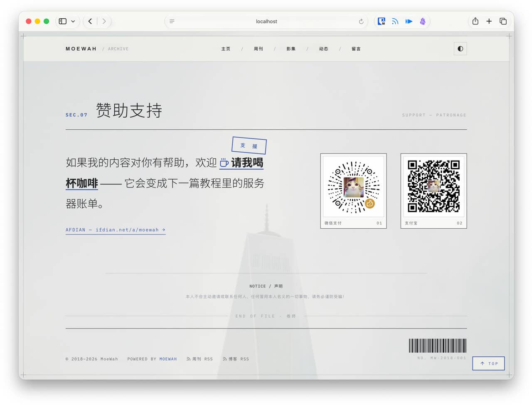Go back to the previous page
The image size is (532, 405).
[x=90, y=21]
